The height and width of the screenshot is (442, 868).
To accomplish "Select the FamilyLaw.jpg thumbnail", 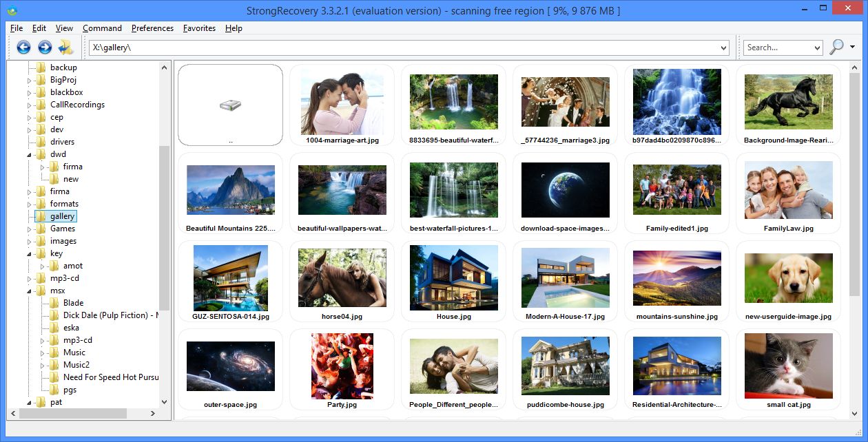I will [789, 193].
